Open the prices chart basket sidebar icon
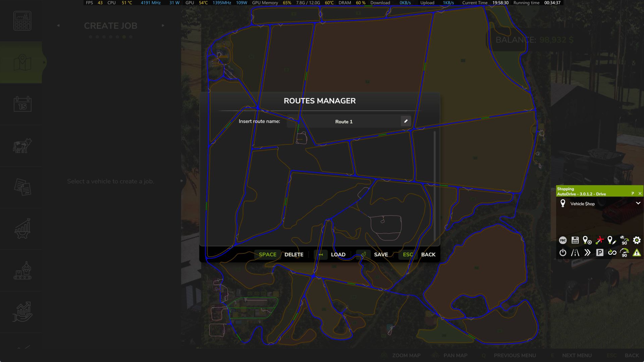This screenshot has width=644, height=362. pyautogui.click(x=22, y=229)
